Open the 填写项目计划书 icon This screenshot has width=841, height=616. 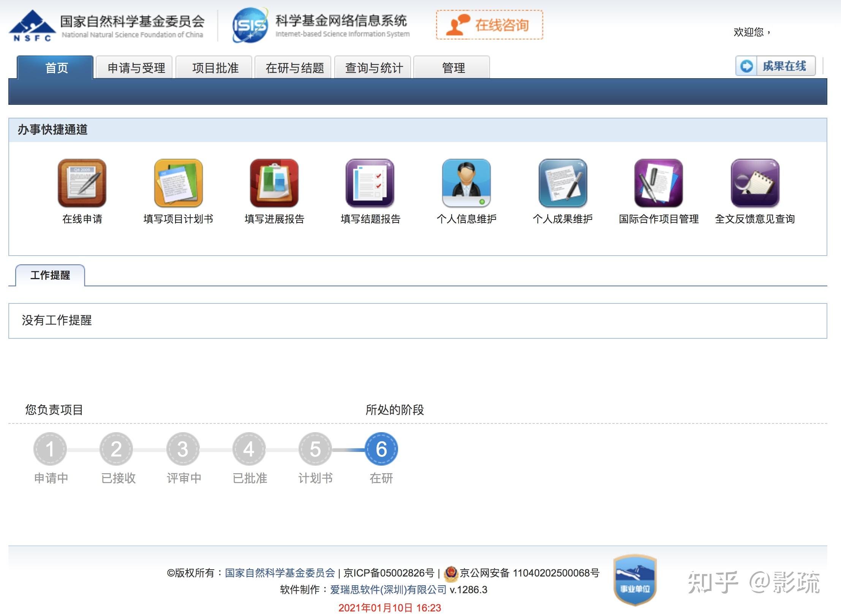[178, 183]
